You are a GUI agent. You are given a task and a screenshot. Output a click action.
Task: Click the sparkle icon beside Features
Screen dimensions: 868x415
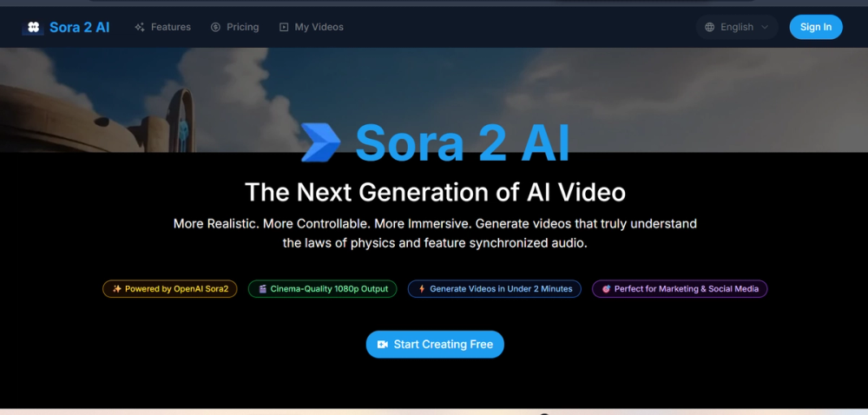click(x=140, y=27)
